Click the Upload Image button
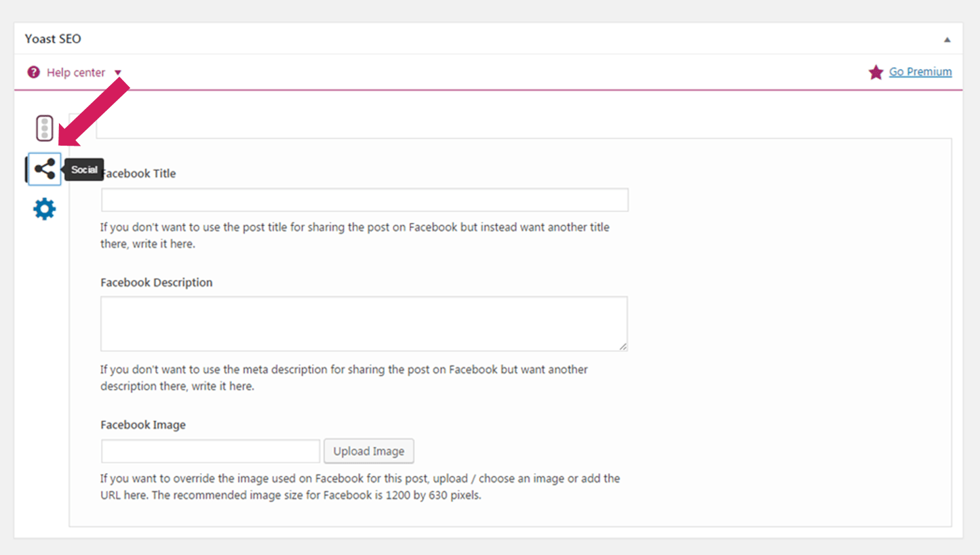This screenshot has height=555, width=980. pyautogui.click(x=369, y=451)
